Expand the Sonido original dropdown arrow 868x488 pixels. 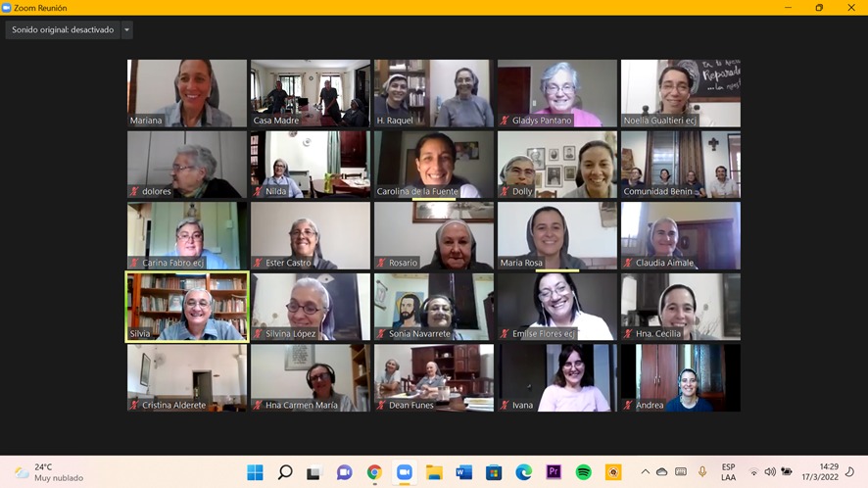[126, 30]
